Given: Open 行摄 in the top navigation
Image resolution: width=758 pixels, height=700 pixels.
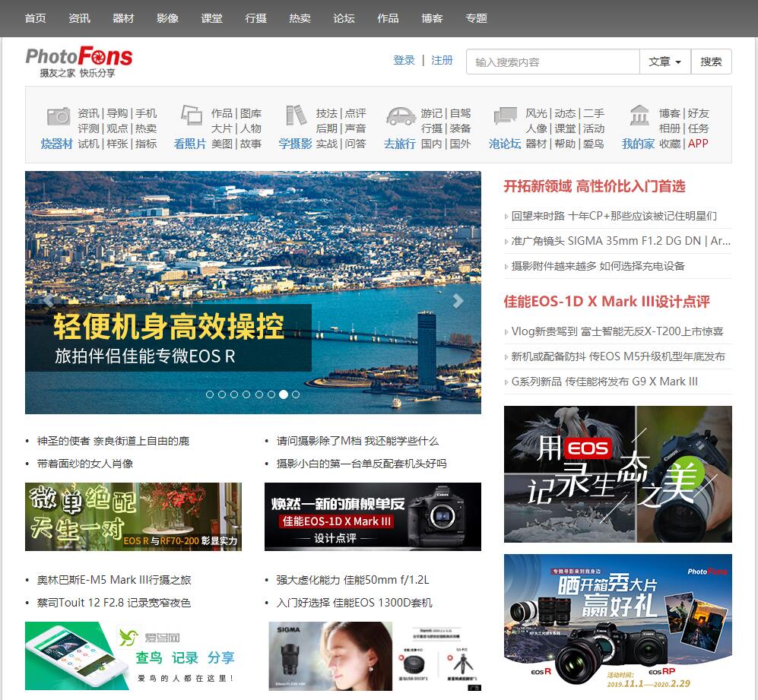Looking at the screenshot, I should [255, 18].
